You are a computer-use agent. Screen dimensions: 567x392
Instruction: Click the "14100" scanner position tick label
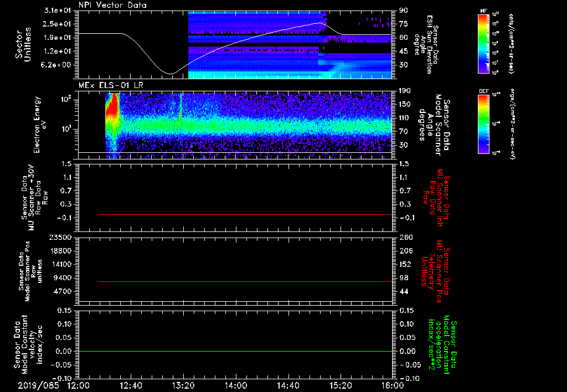coord(61,264)
